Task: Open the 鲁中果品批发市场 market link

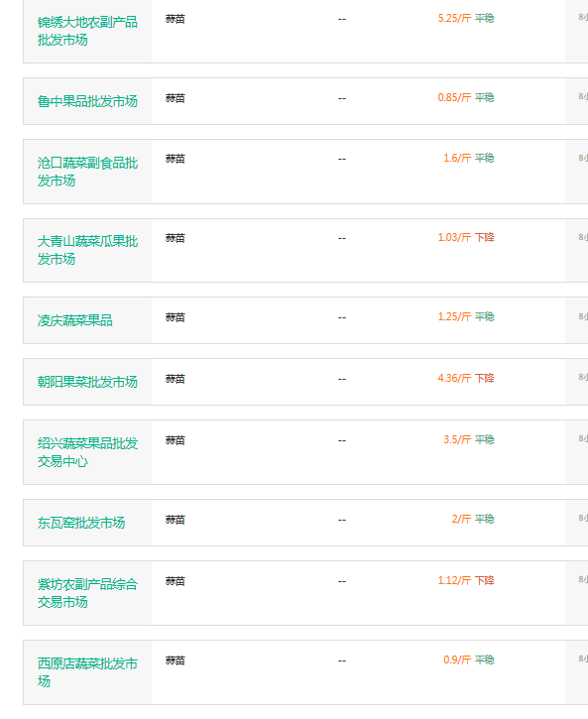Action: [87, 101]
